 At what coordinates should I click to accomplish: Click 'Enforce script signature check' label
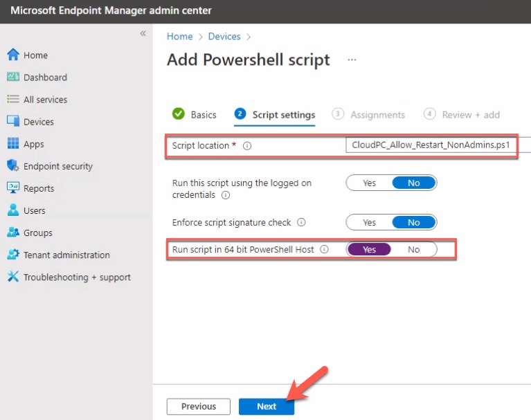point(231,223)
